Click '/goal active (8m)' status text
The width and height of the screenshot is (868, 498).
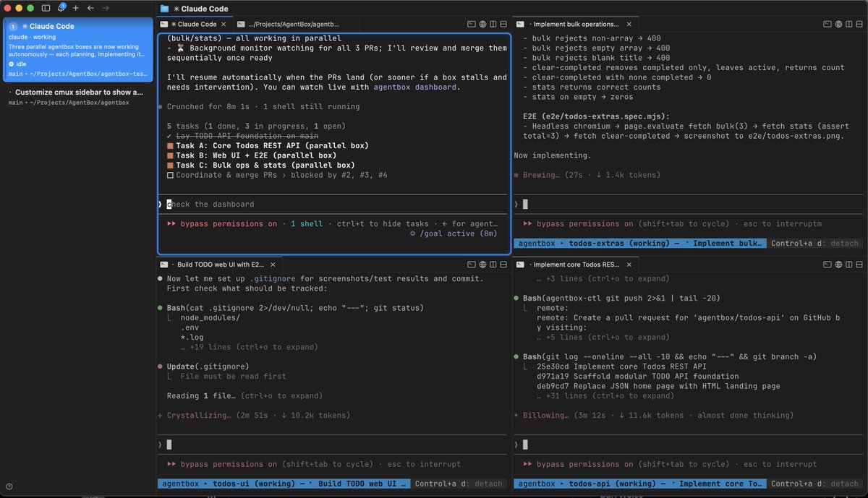pos(454,233)
